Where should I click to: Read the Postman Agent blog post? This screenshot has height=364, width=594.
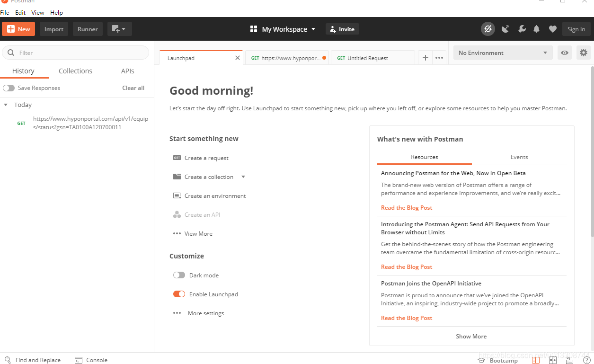click(407, 267)
